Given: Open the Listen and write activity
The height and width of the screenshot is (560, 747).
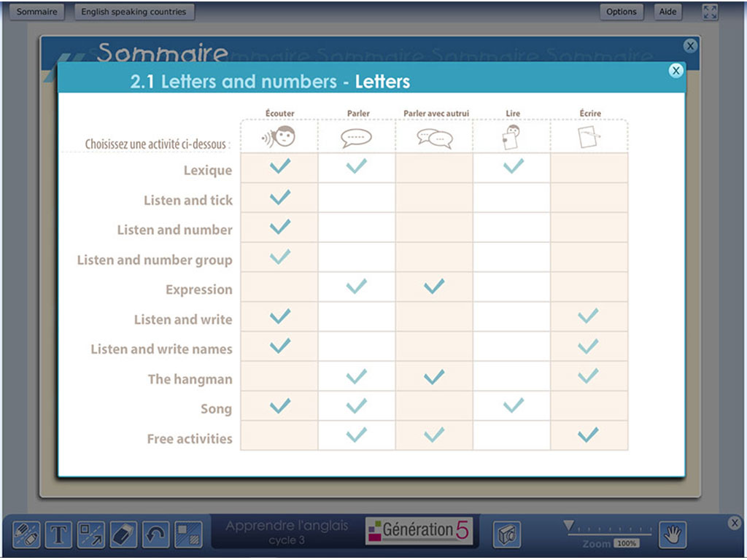Looking at the screenshot, I should pyautogui.click(x=183, y=319).
